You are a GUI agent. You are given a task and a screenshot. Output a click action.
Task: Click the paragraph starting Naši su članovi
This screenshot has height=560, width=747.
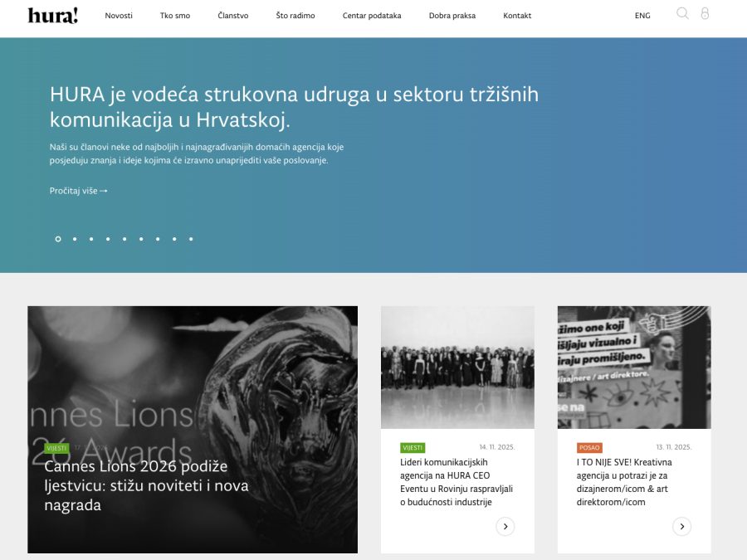[x=197, y=153]
